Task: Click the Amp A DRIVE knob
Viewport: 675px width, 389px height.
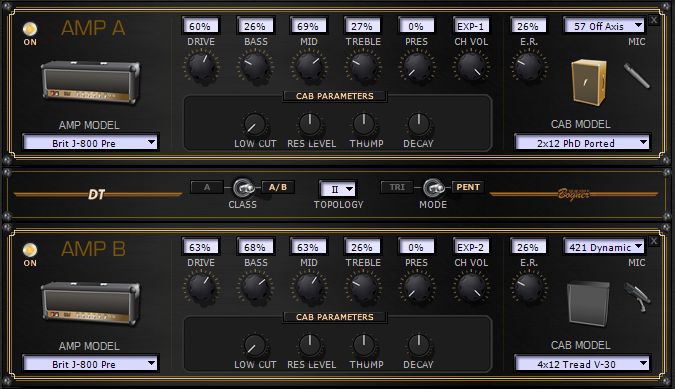Action: tap(201, 66)
